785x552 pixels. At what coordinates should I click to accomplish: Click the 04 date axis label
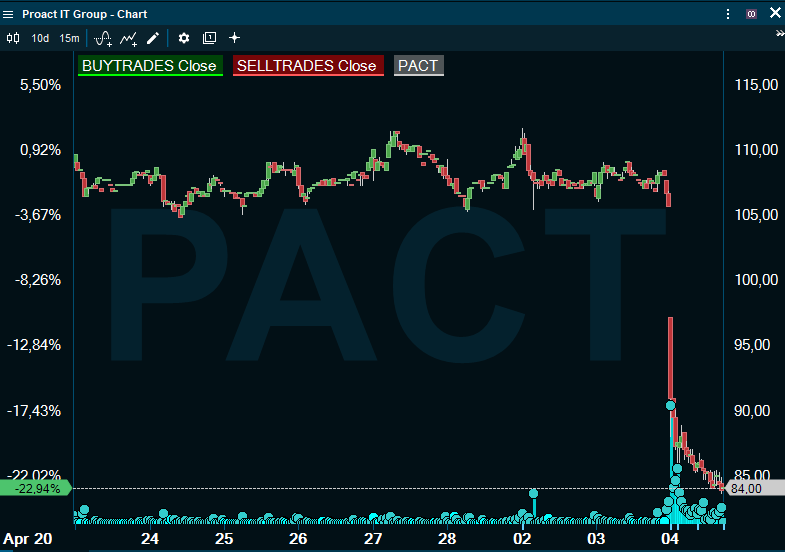[670, 539]
